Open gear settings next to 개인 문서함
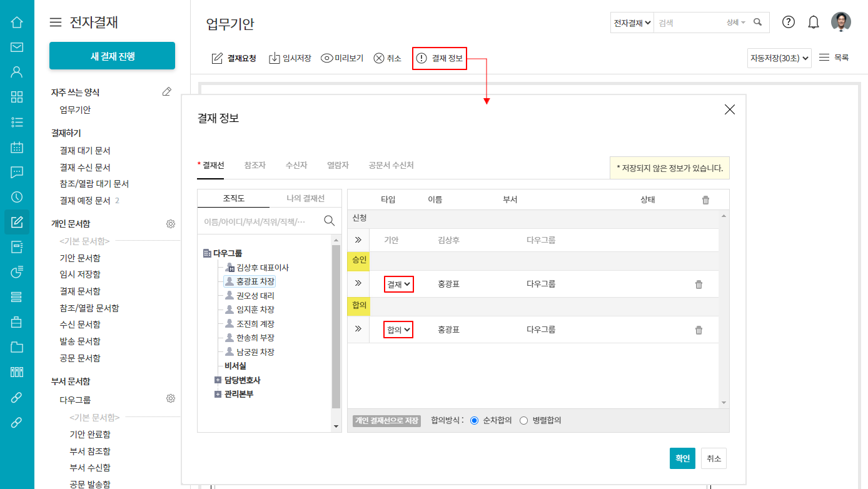 click(x=170, y=224)
